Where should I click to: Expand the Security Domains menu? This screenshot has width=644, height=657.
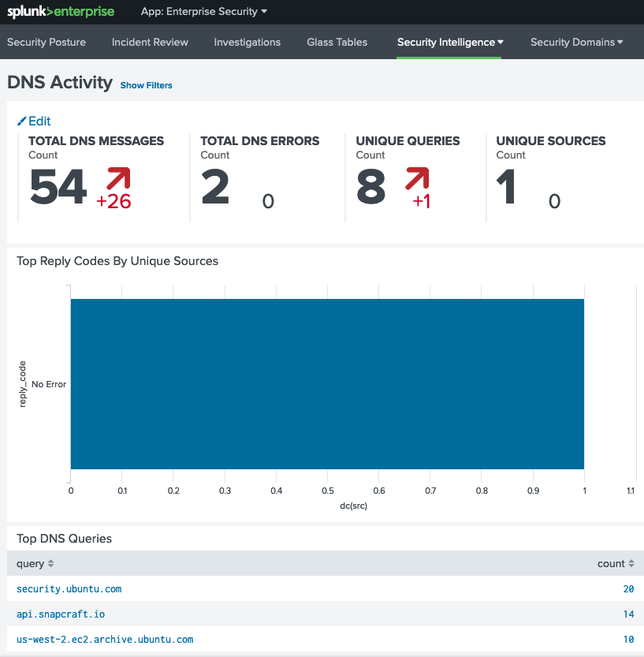pos(575,43)
